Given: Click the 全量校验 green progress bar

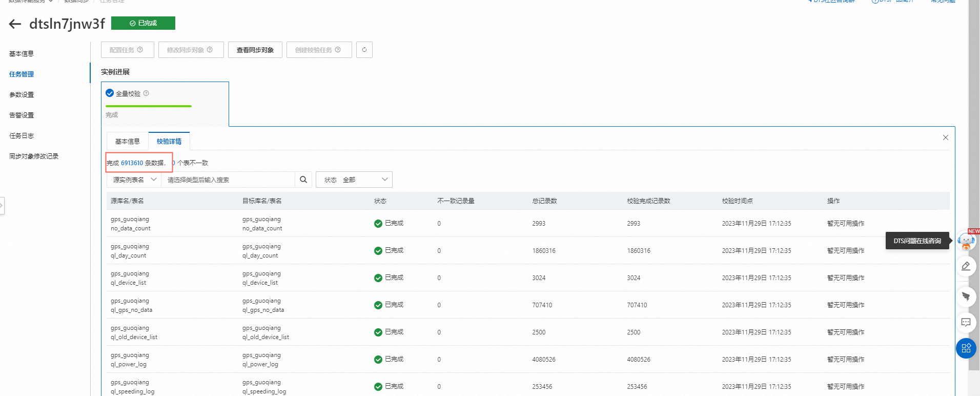Looking at the screenshot, I should [x=149, y=106].
